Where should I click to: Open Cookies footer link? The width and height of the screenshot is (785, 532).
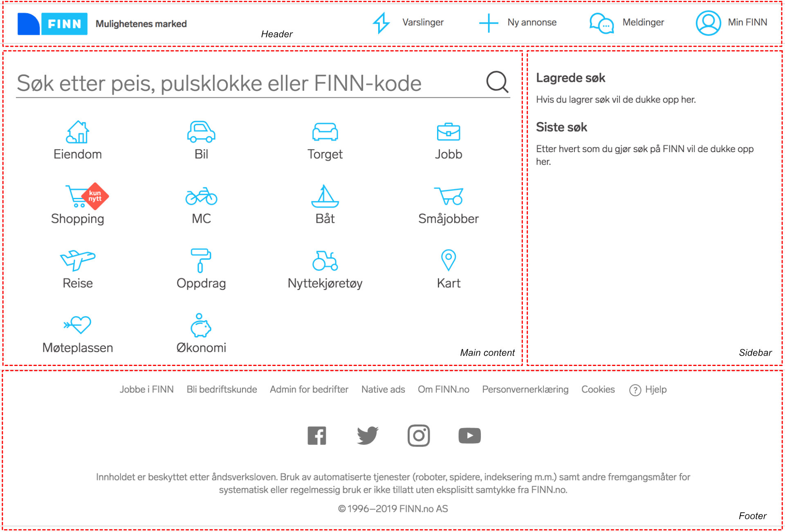click(598, 390)
